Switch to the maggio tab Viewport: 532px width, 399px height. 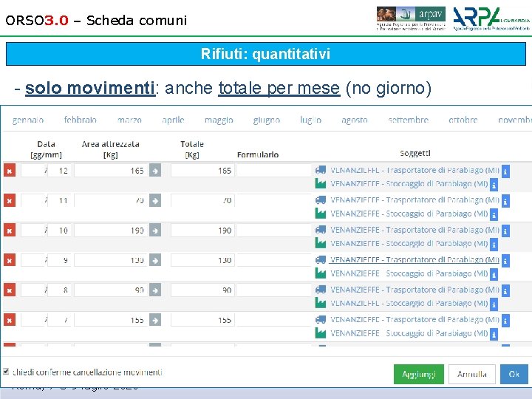(x=219, y=120)
